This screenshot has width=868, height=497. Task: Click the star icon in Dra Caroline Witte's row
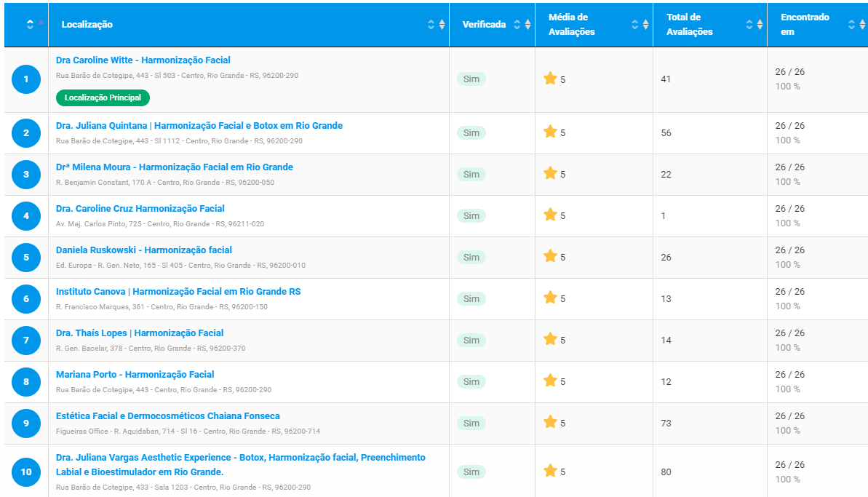click(550, 79)
